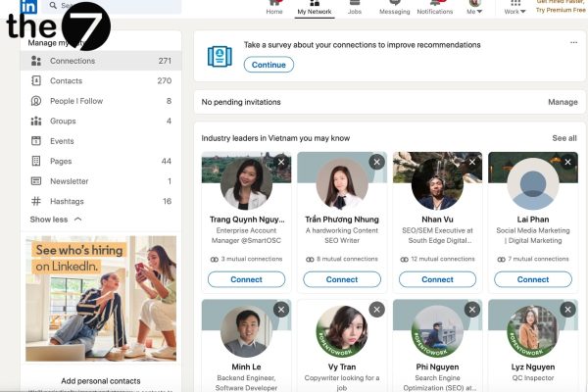Click See all industry leaders
This screenshot has height=392, width=588.
point(564,138)
